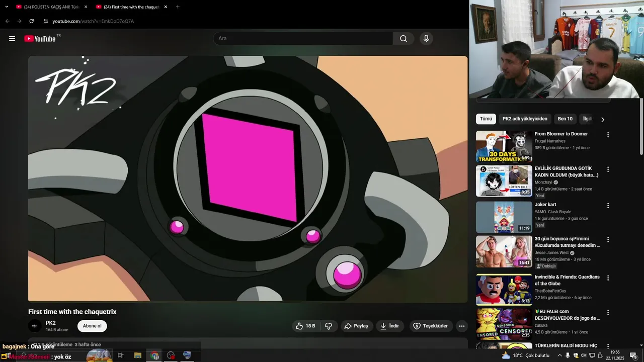
Task: Open options menu for '30 gün boyunca' video
Action: 608,240
